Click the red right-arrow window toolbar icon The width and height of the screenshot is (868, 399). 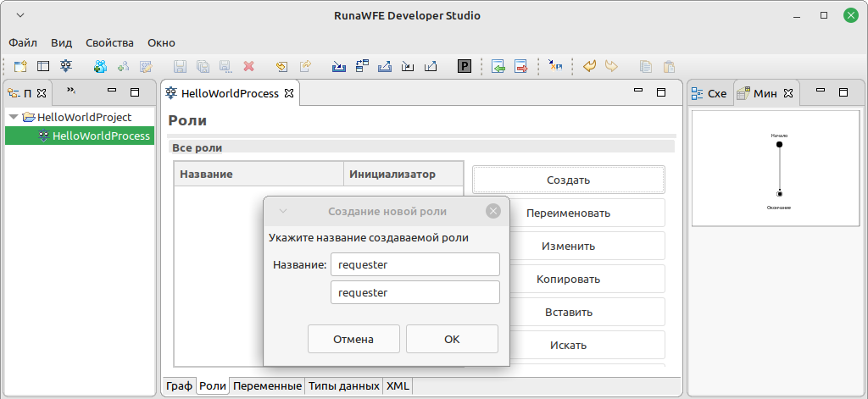521,66
